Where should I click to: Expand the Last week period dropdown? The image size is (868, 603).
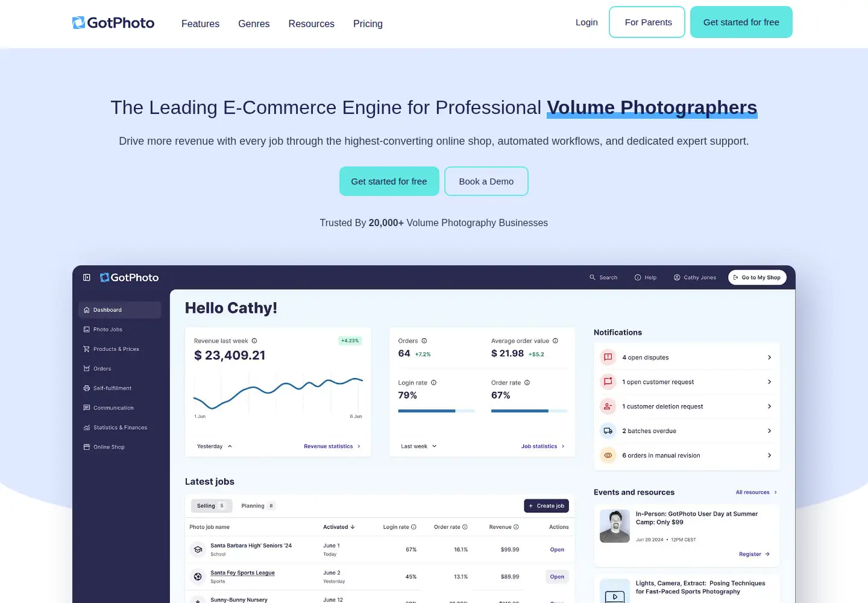[x=419, y=446]
